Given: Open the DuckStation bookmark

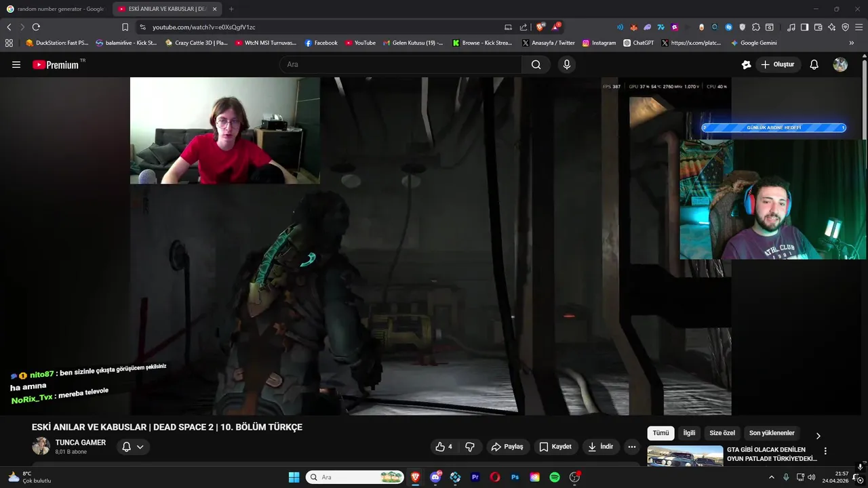Looking at the screenshot, I should pos(57,43).
